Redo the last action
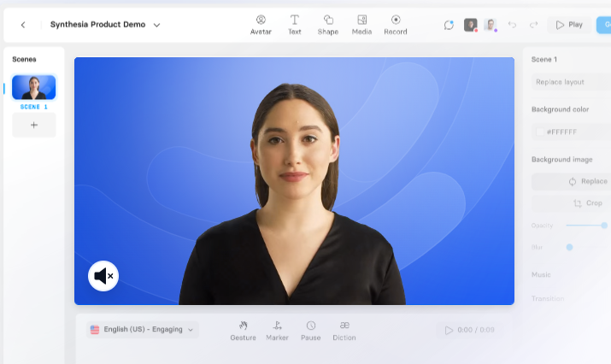The image size is (611, 364). pyautogui.click(x=533, y=25)
